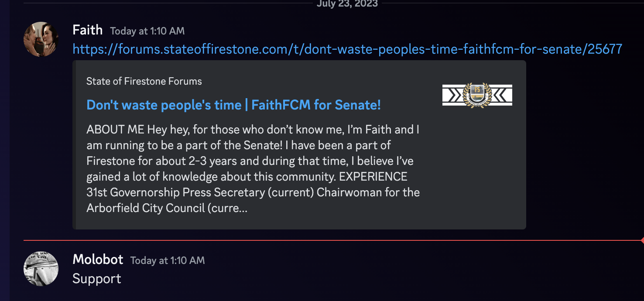644x301 pixels.
Task: Click the embed's left accent bar
Action: coord(74,144)
